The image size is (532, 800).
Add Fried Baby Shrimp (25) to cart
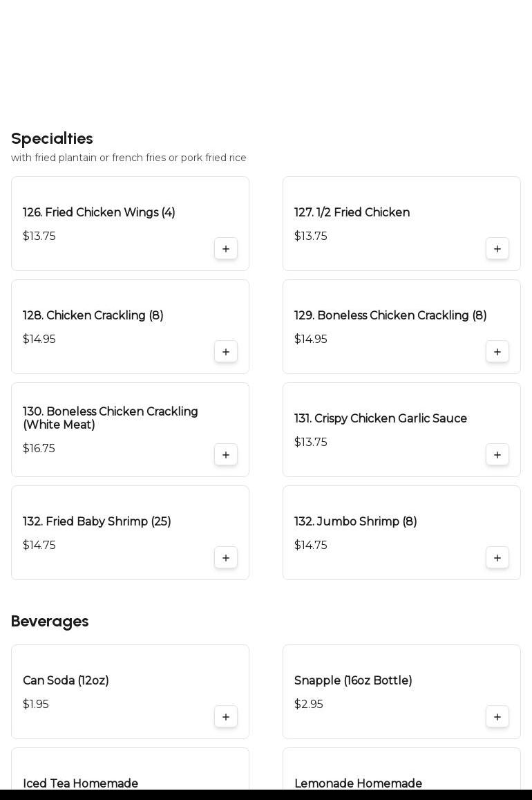[226, 558]
